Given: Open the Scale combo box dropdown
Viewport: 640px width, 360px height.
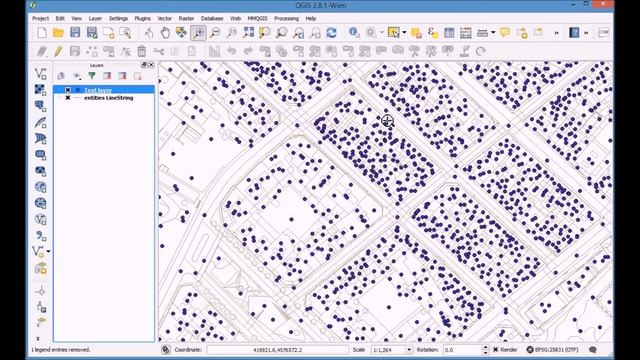Looking at the screenshot, I should pos(409,350).
